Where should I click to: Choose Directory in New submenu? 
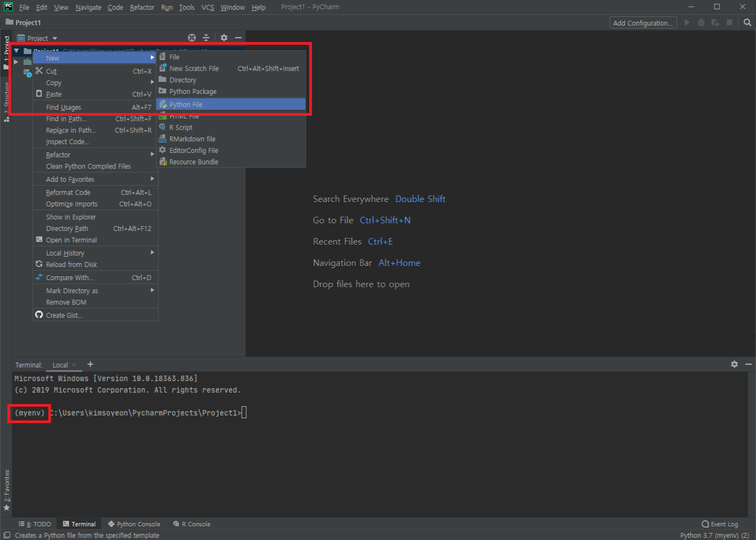click(x=231, y=80)
